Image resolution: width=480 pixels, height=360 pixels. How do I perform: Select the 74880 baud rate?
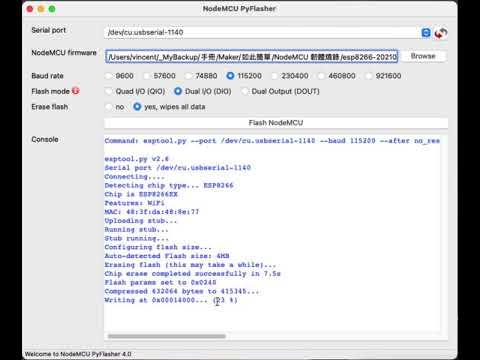coord(188,76)
